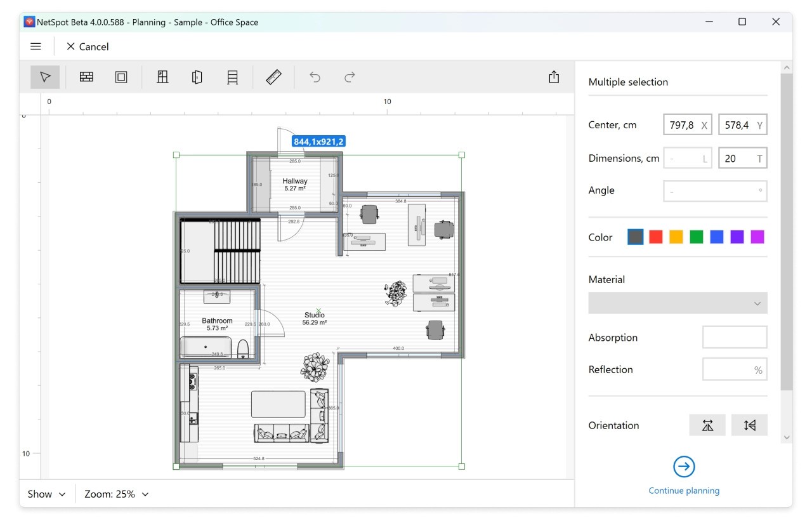The image size is (812, 523).
Task: Flip selection vertically in Orientation
Action: point(749,425)
